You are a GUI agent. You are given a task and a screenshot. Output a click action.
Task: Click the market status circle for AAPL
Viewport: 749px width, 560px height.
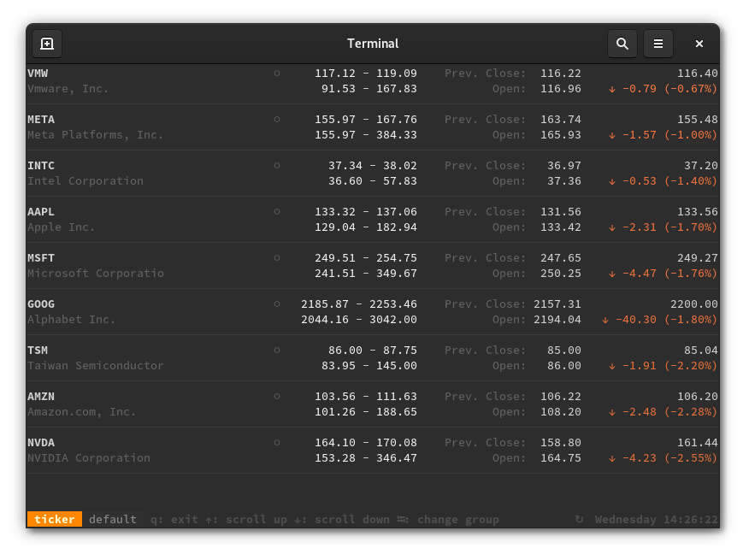277,211
